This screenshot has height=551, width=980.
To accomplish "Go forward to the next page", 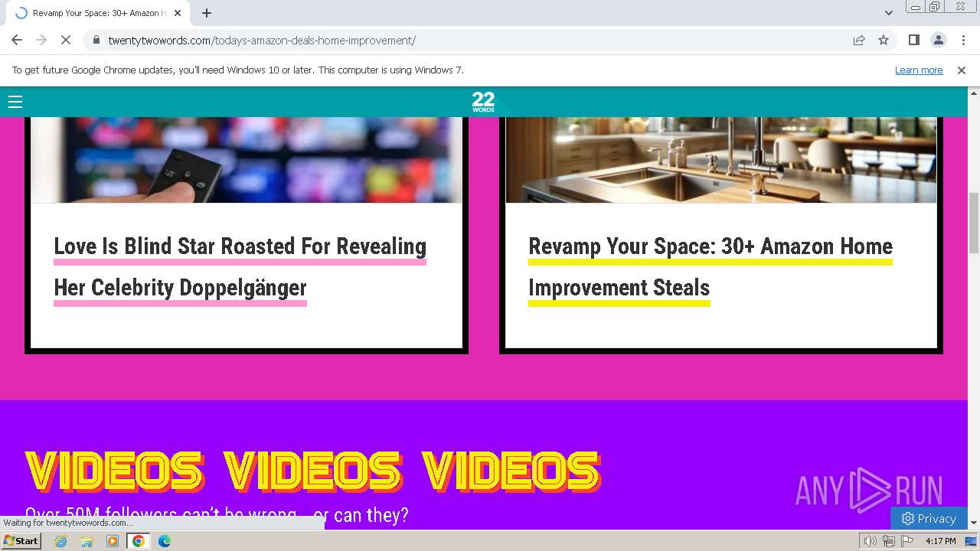I will (41, 41).
